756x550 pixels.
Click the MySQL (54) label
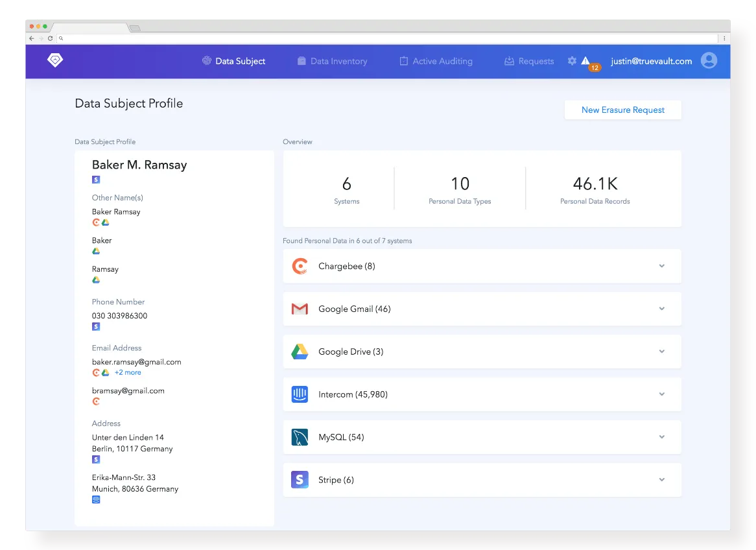click(341, 437)
